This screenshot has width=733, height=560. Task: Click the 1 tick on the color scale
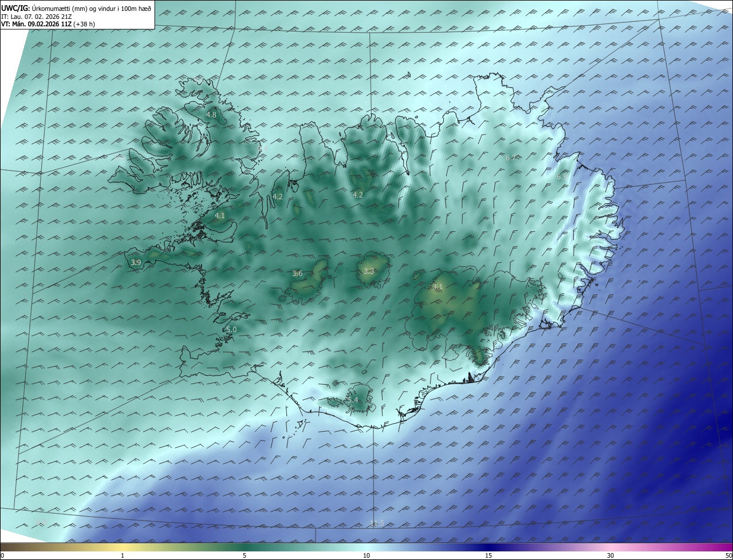(x=123, y=555)
